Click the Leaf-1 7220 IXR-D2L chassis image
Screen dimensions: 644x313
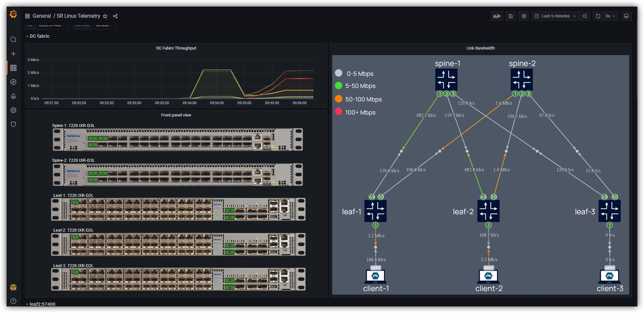178,209
